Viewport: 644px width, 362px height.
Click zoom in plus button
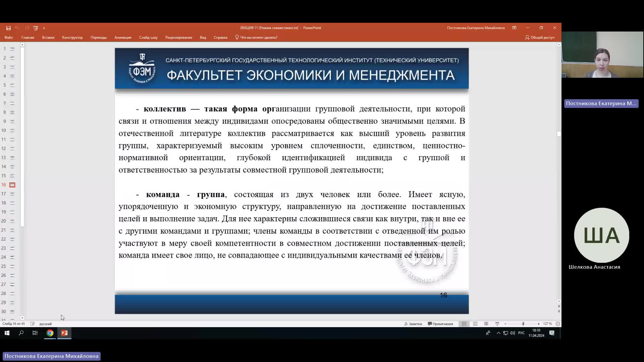click(539, 324)
